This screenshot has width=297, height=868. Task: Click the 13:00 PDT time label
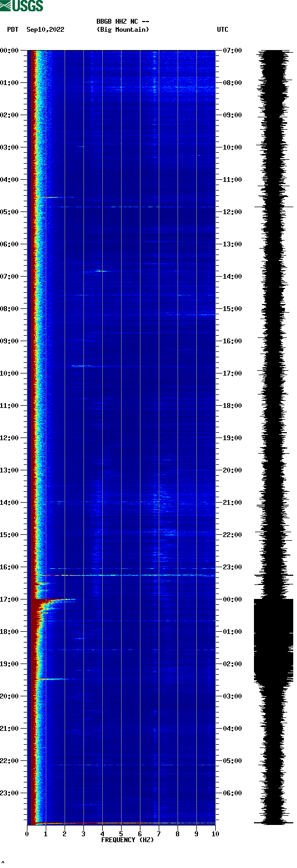(x=9, y=470)
